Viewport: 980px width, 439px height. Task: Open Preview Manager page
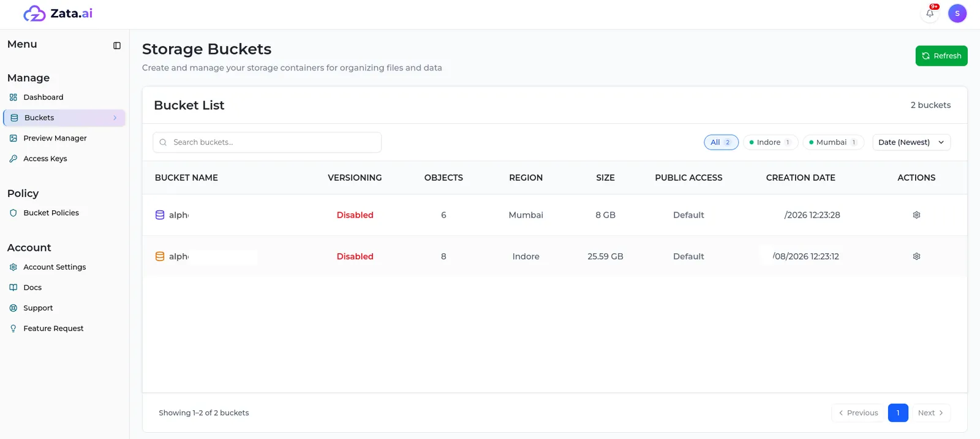click(55, 139)
